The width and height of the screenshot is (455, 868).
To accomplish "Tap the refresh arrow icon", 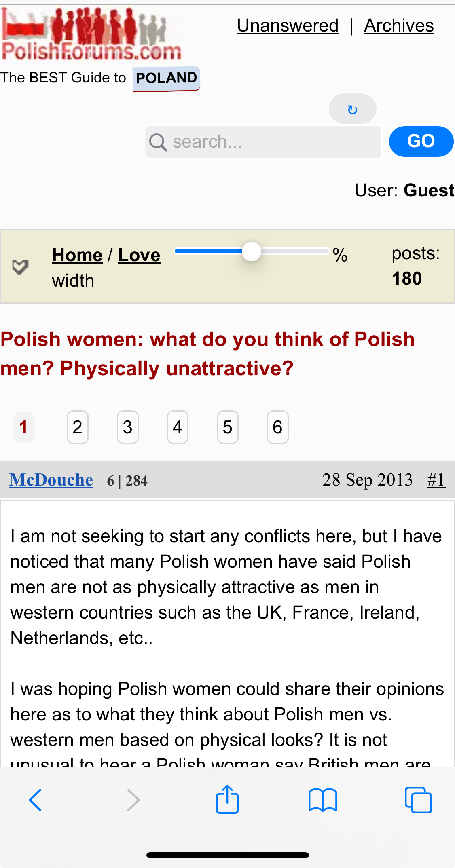I will [x=352, y=109].
